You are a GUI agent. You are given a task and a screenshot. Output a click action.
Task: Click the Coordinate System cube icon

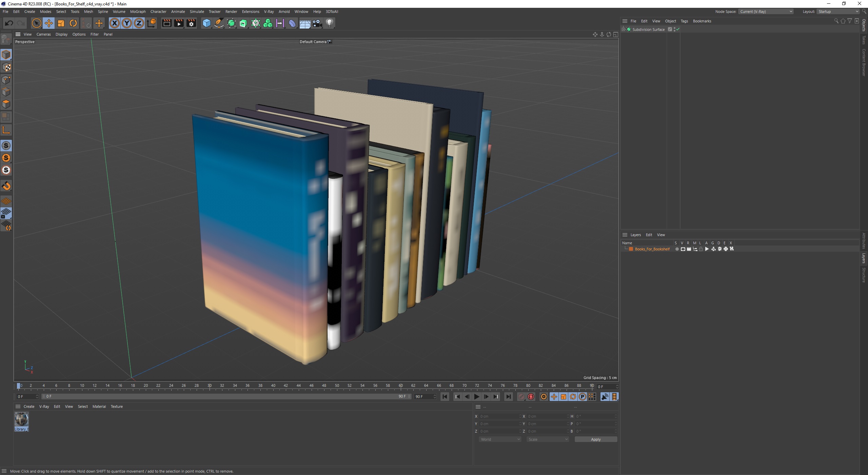click(152, 23)
